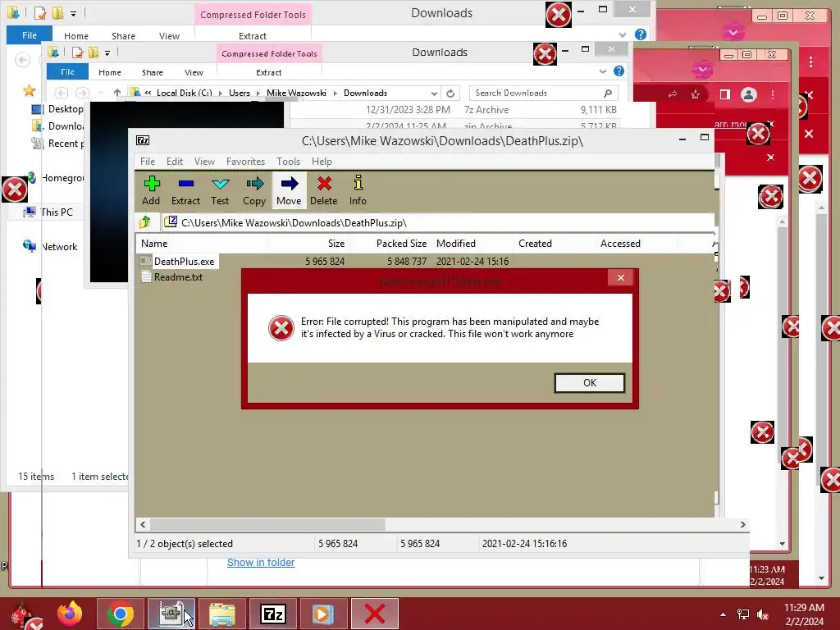
Task: Open View tab in second Downloads window
Action: (194, 72)
